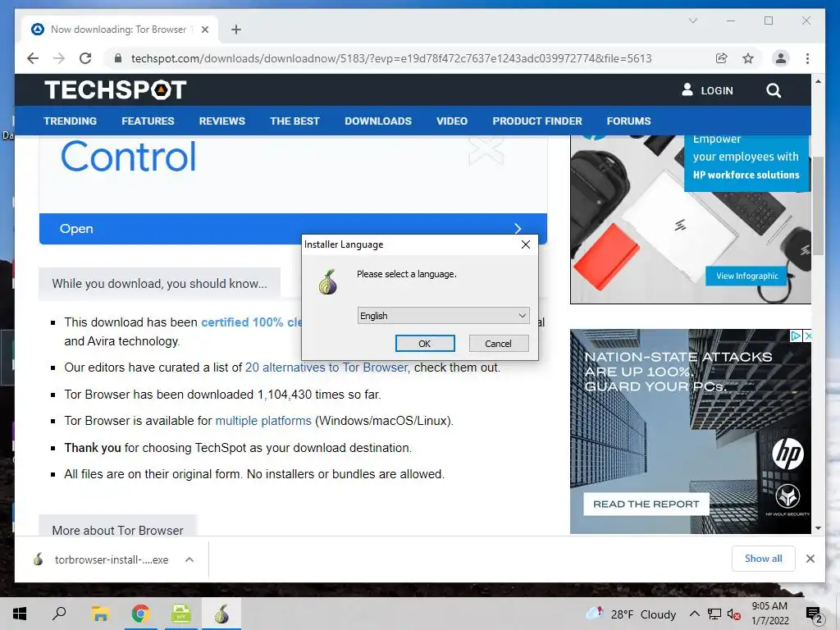Open the certified 100% clean link

[251, 322]
